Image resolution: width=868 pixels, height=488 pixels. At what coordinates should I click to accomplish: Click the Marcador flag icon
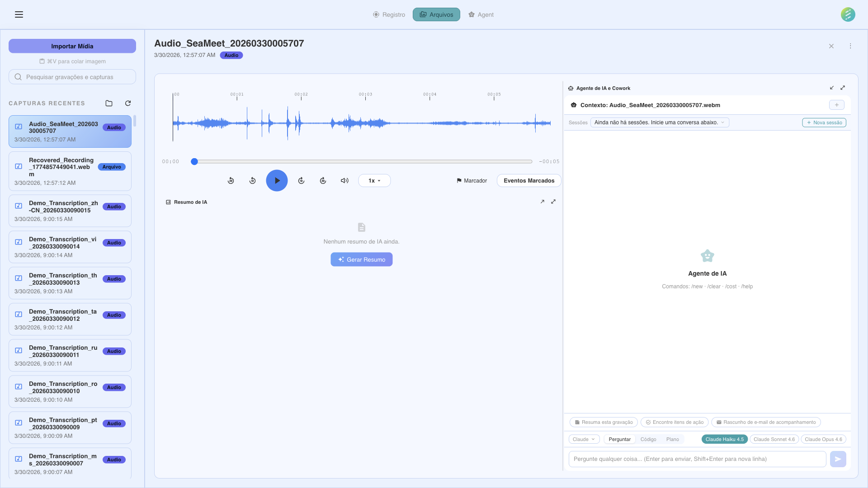[458, 180]
